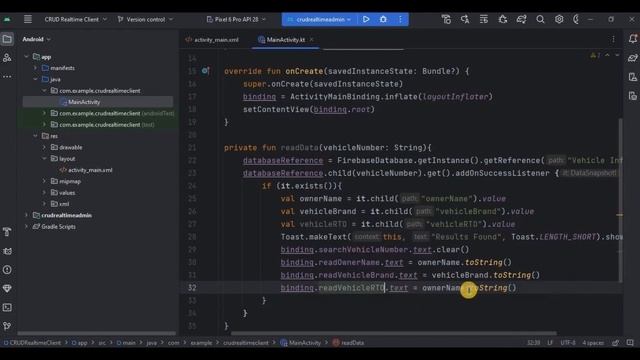The image size is (640, 360).
Task: Open Terminal tool window
Action: click(7, 307)
